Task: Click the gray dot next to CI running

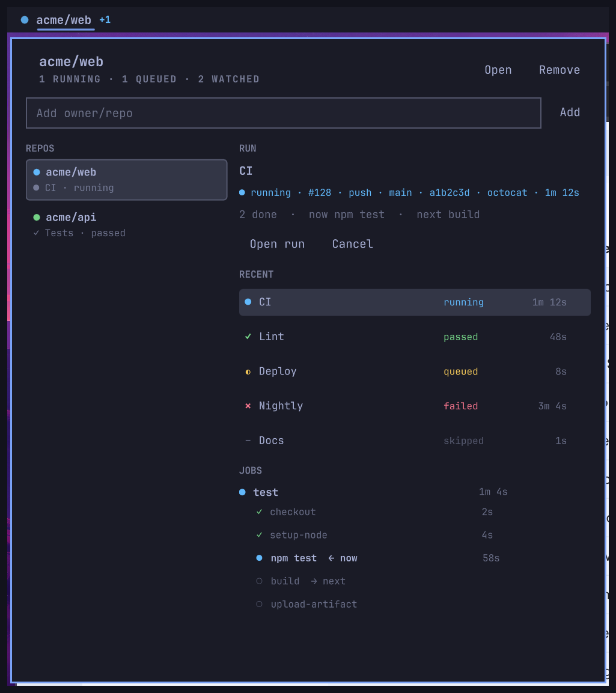Action: pos(36,188)
